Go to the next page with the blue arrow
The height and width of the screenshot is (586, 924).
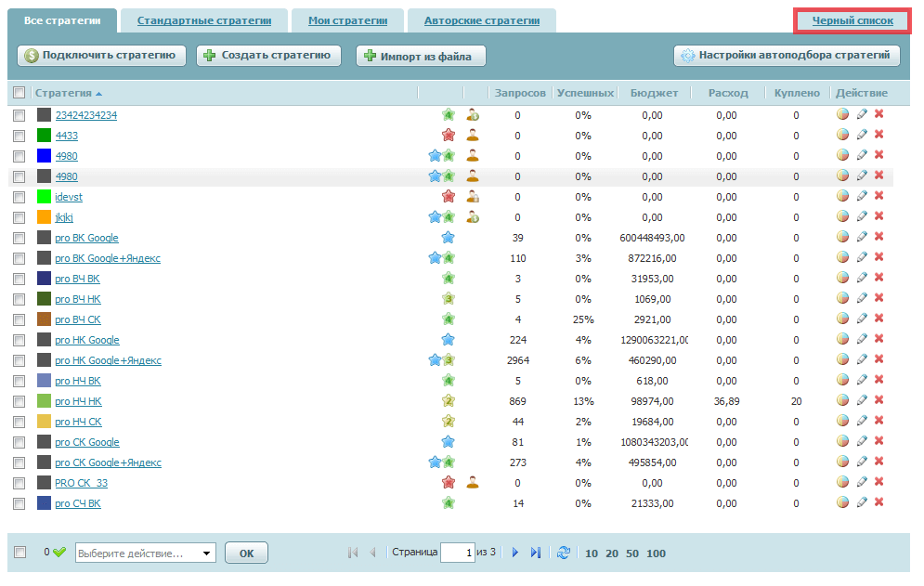[x=515, y=553]
